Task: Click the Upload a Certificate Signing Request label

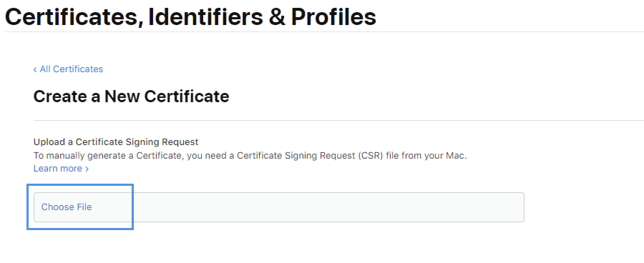Action: [116, 142]
